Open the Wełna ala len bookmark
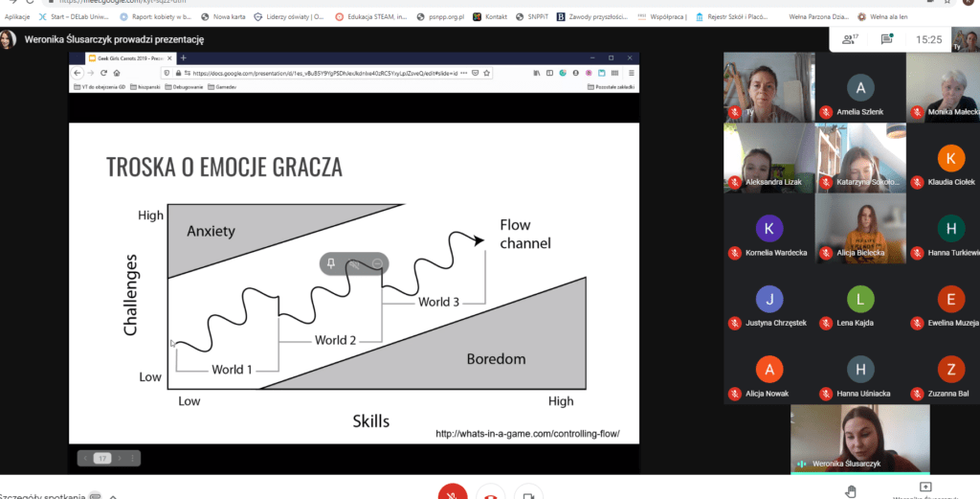 click(882, 17)
